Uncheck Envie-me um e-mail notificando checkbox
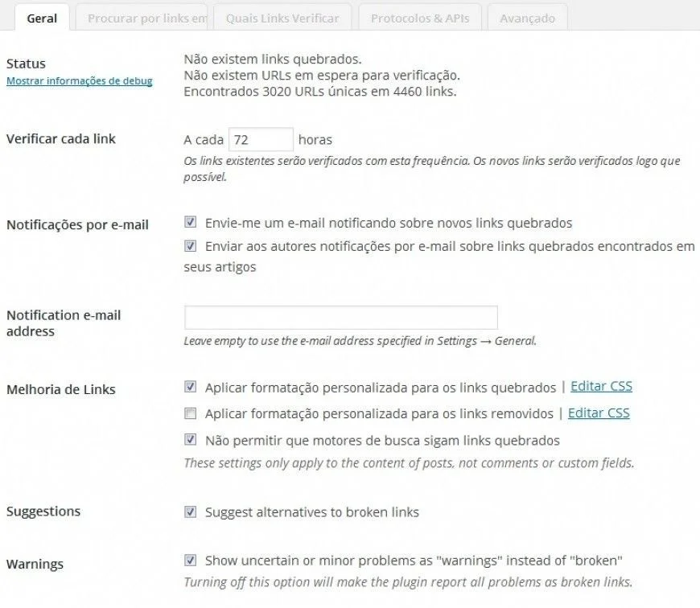This screenshot has height=608, width=700. (190, 222)
